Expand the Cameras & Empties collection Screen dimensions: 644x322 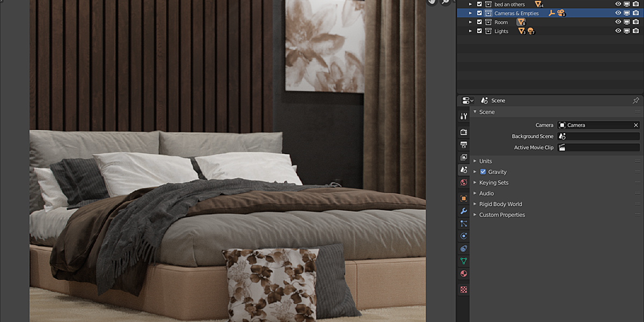(x=471, y=13)
